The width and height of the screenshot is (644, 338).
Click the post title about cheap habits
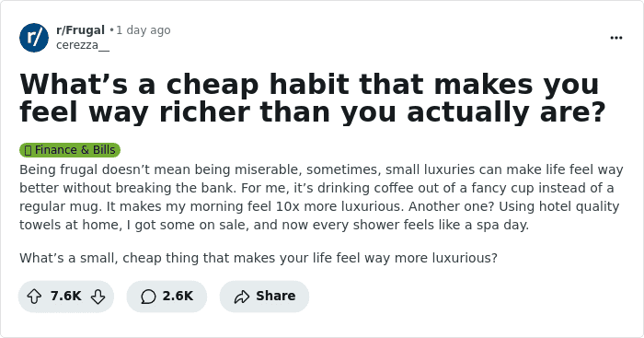(x=313, y=98)
